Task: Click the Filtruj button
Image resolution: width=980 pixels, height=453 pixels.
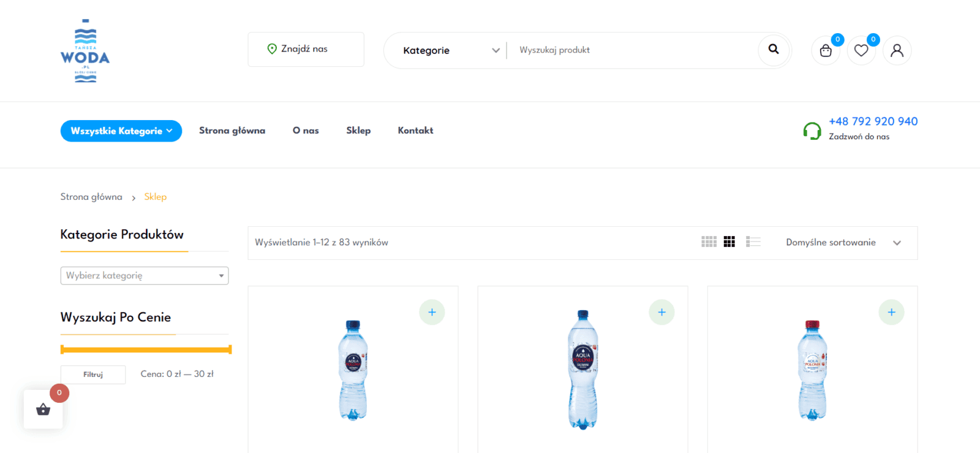Action: point(93,375)
